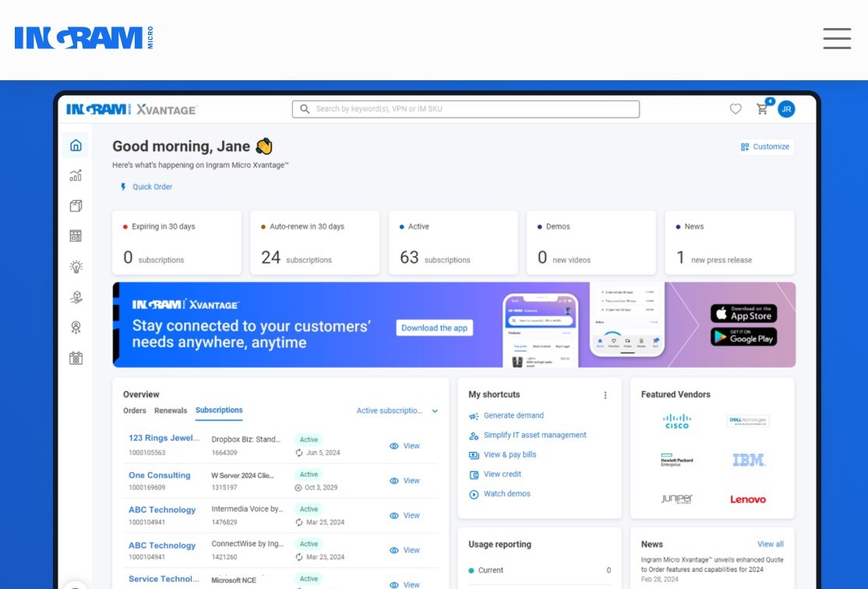Viewport: 868px width, 589px height.
Task: View the 123 Rings Jewel subscription
Action: (x=404, y=446)
